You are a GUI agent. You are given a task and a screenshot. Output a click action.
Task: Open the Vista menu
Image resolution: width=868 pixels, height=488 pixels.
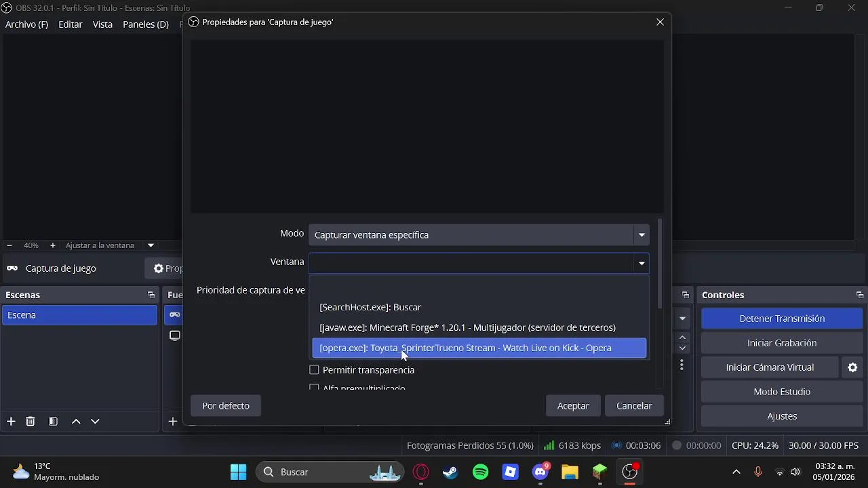coord(102,24)
